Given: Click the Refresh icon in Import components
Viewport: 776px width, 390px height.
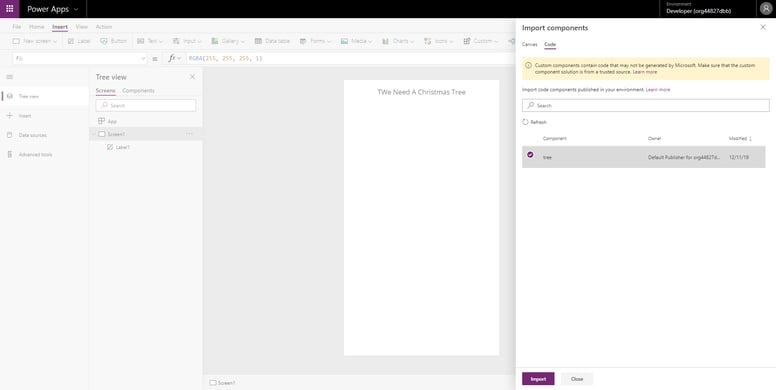Looking at the screenshot, I should 526,122.
